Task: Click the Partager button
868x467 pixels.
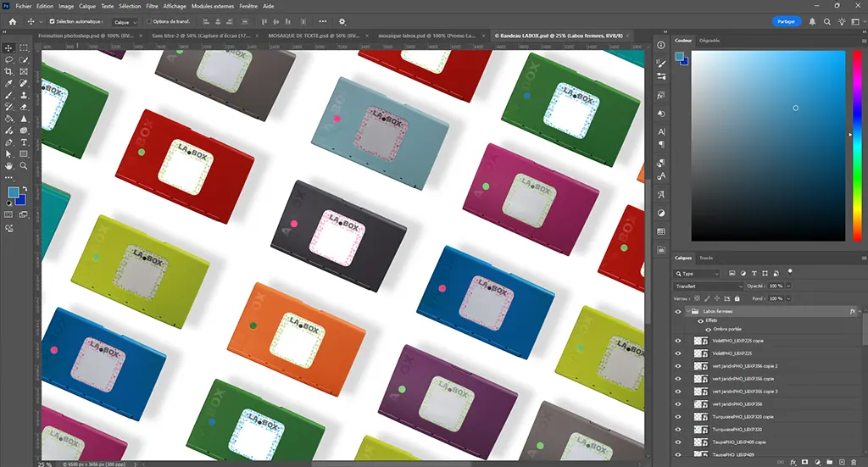Action: tap(786, 21)
